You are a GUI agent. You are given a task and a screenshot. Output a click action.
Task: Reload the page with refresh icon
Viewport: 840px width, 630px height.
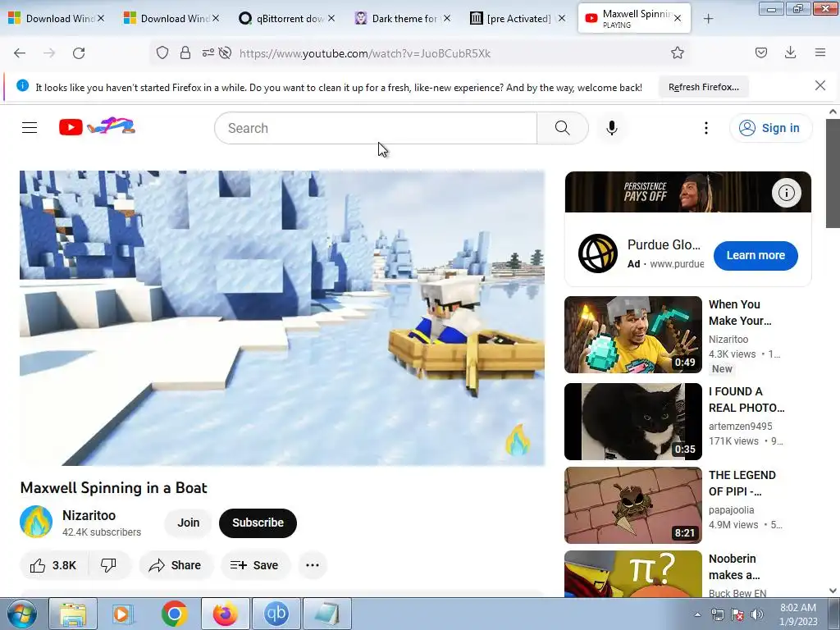pyautogui.click(x=79, y=53)
